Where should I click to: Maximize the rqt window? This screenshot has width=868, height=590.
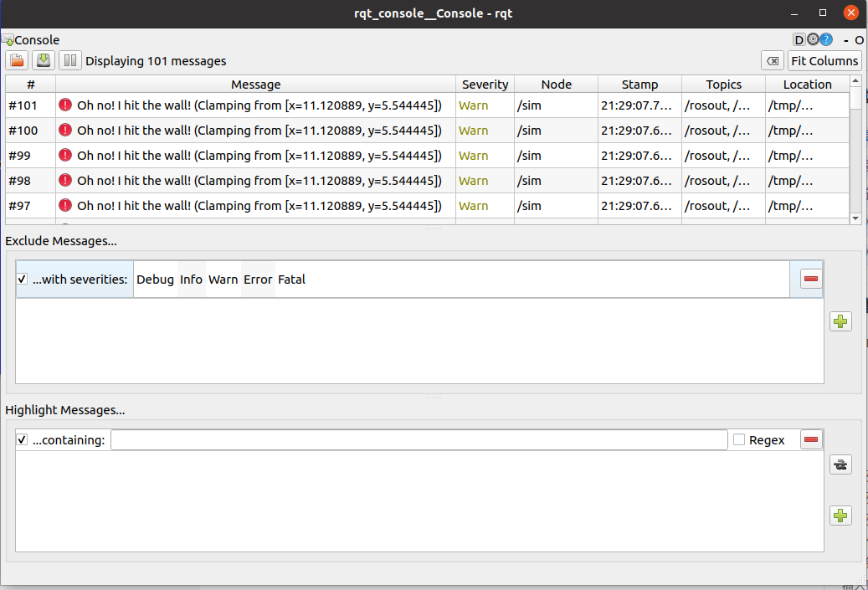(x=823, y=13)
